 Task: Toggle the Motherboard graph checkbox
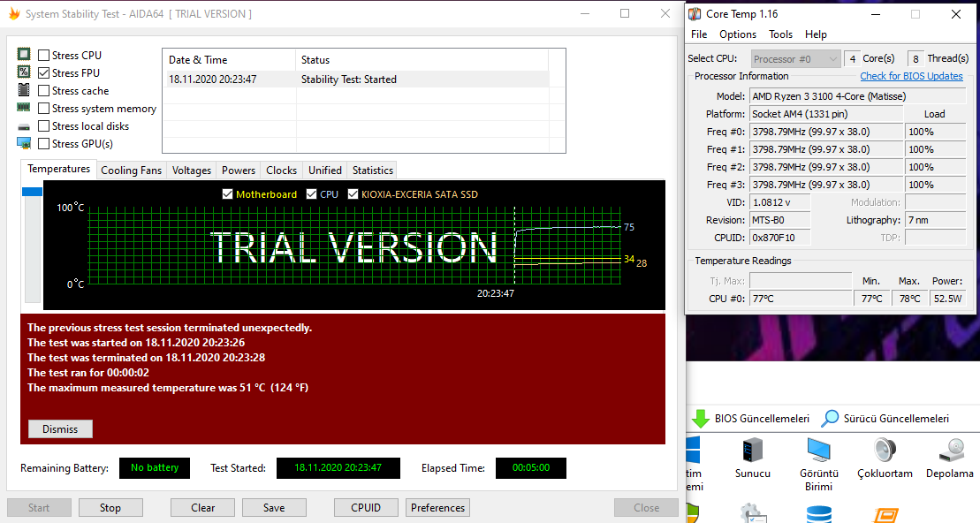227,193
